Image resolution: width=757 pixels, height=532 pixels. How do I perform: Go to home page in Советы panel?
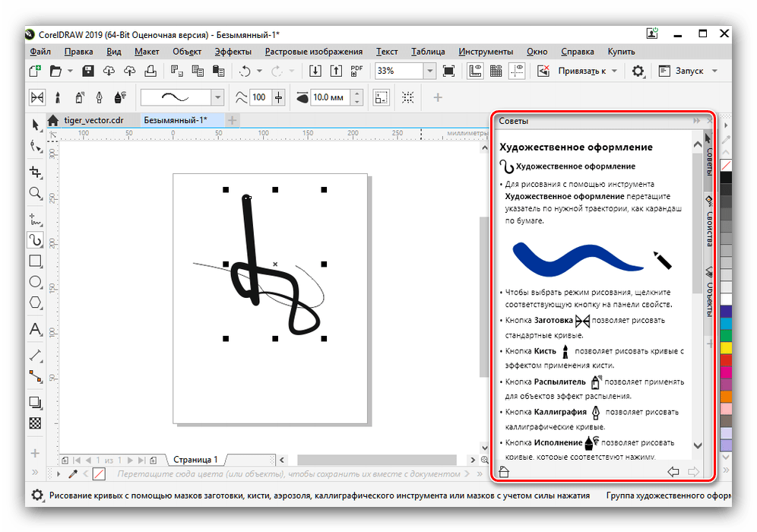tap(502, 471)
